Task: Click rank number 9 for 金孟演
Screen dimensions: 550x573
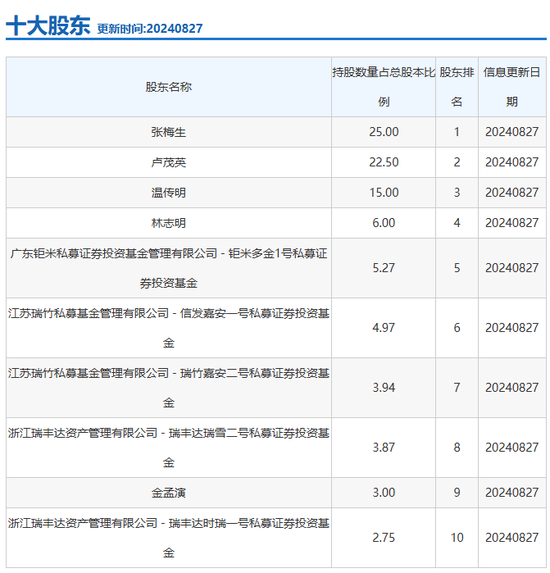Action: pos(457,493)
